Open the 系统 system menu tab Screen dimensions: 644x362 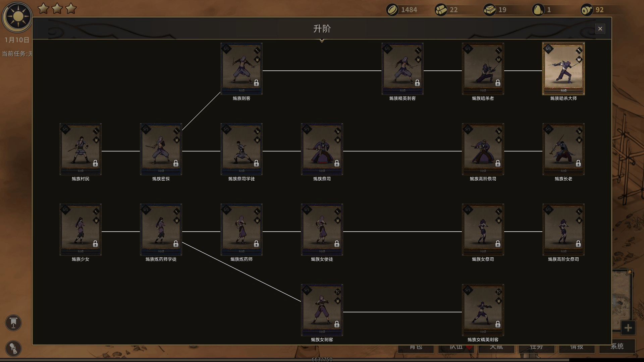(616, 347)
